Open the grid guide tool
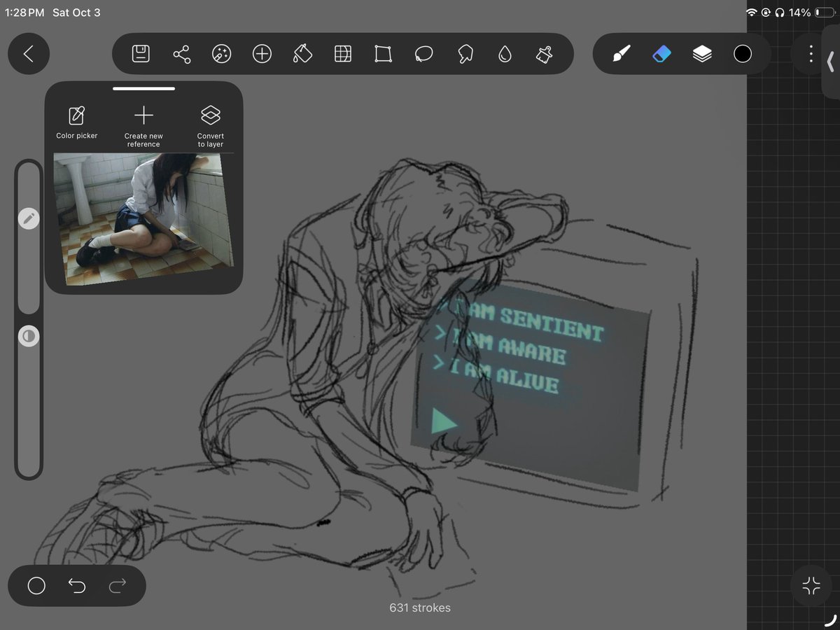Screen dimensions: 840x630 click(x=343, y=54)
